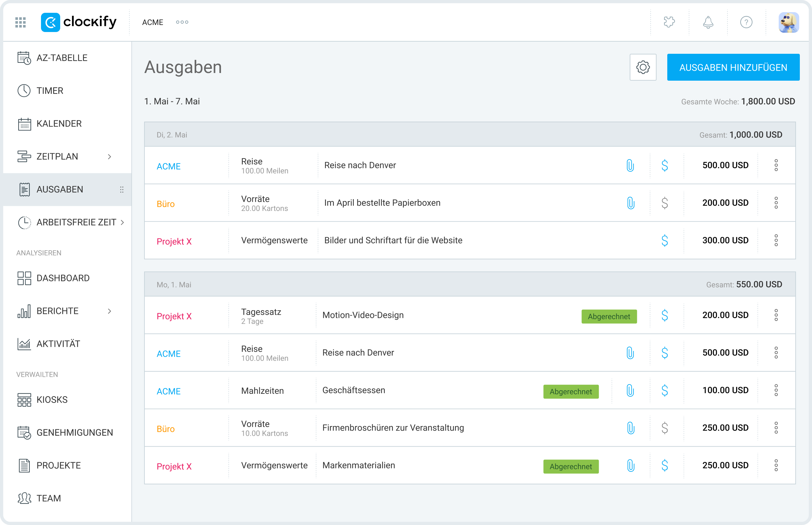This screenshot has height=525, width=812.
Task: Expand the Arbeitsfreie Zeit section
Action: click(x=122, y=222)
